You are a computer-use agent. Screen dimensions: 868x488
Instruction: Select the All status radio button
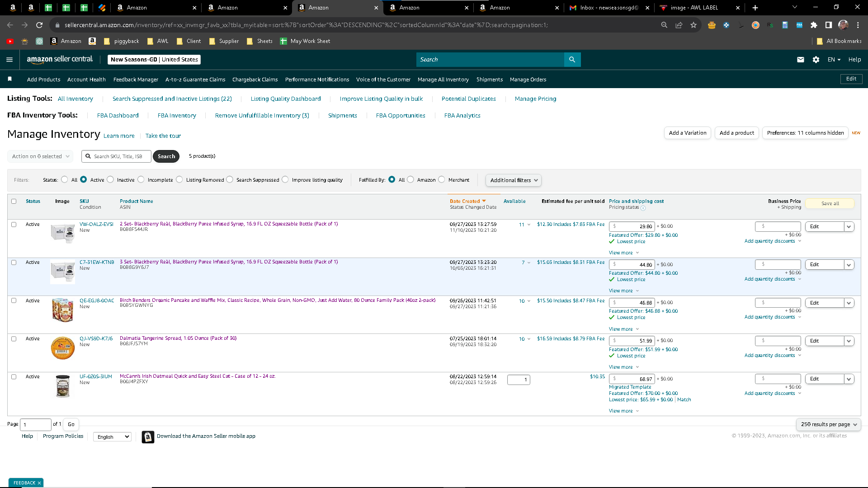click(65, 179)
